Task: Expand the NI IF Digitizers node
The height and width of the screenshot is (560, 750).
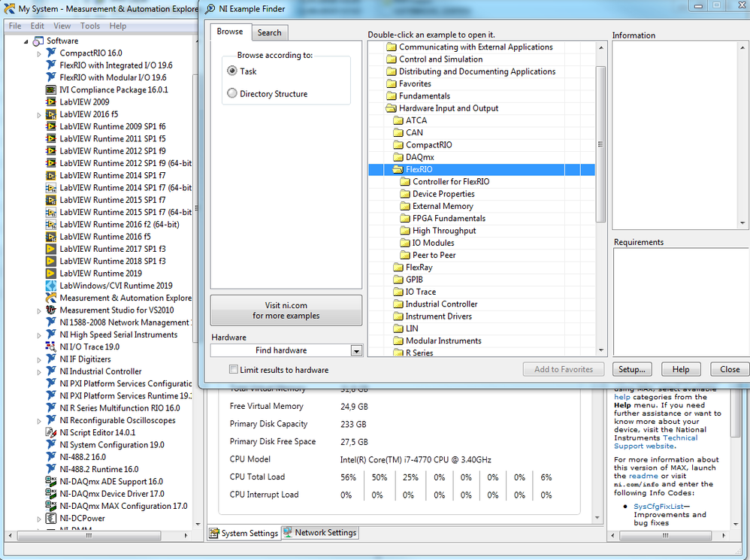Action: [39, 359]
